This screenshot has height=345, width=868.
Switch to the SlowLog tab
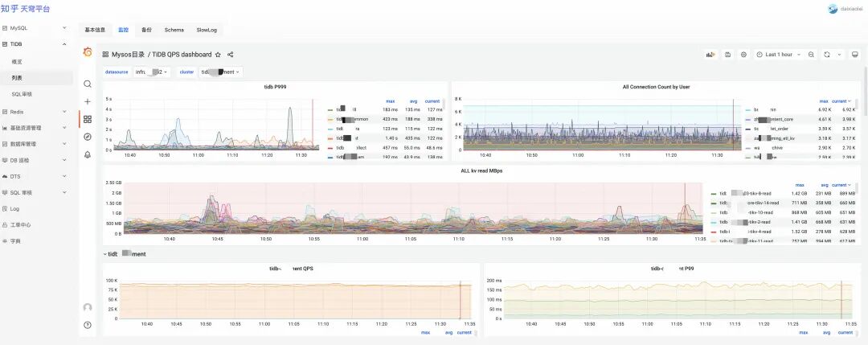206,30
